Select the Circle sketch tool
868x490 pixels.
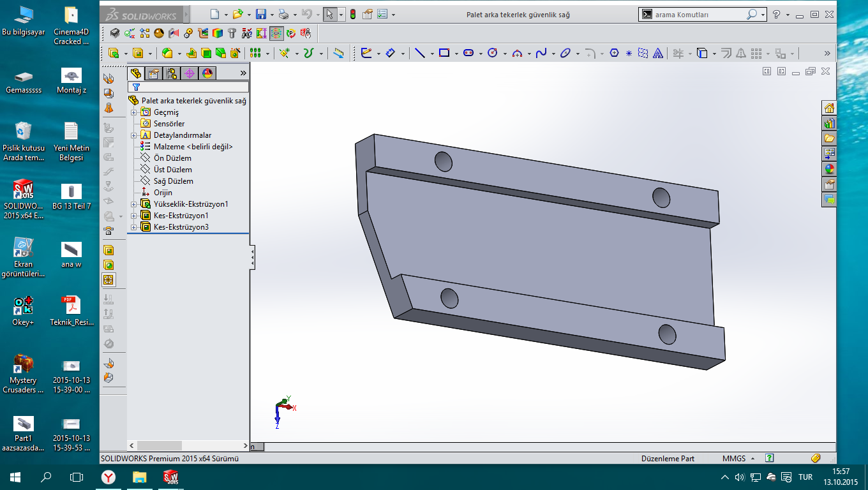(492, 53)
